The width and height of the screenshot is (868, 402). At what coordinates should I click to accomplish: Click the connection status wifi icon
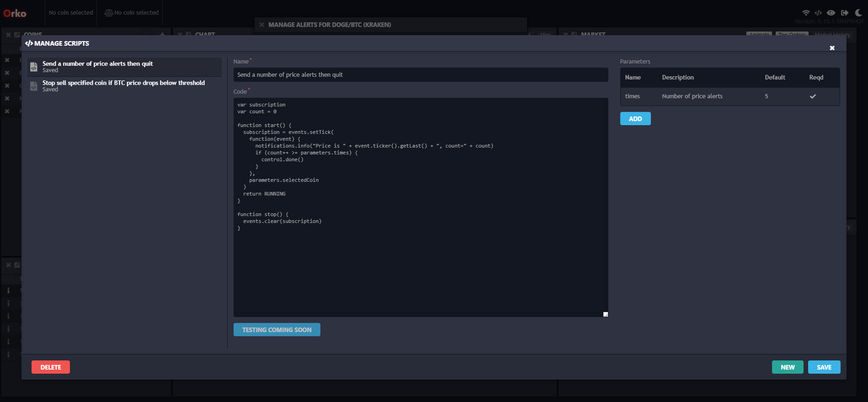[x=806, y=13]
